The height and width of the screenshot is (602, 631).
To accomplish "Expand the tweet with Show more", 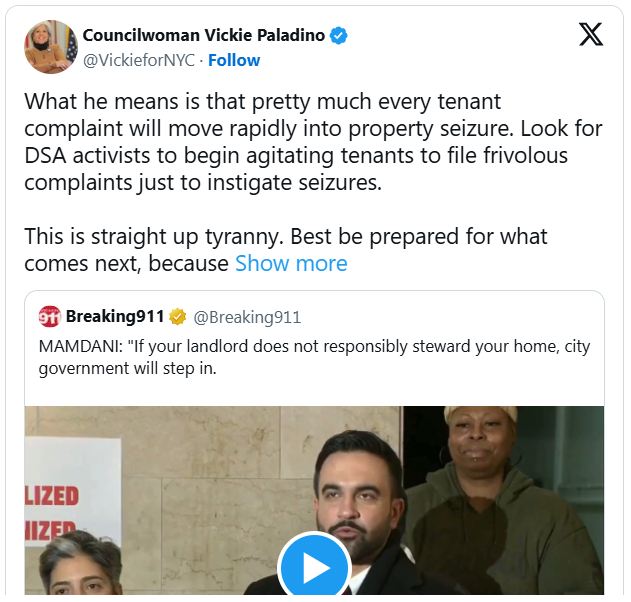I will (291, 263).
